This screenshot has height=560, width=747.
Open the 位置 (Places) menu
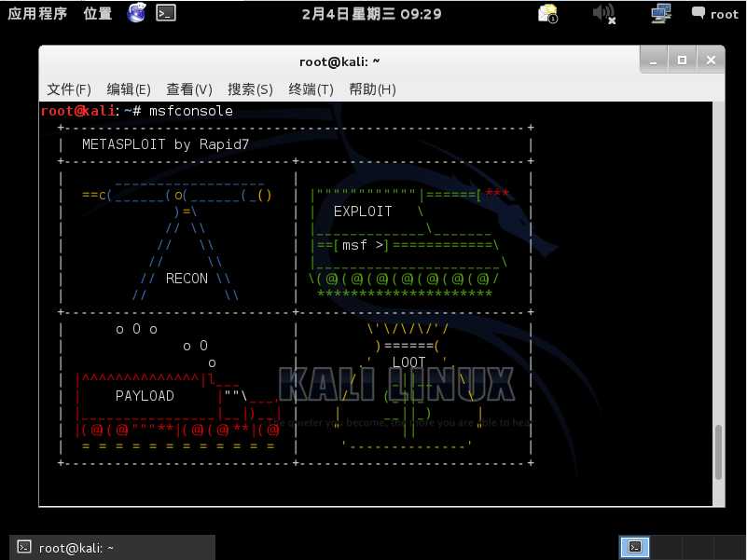pyautogui.click(x=98, y=13)
